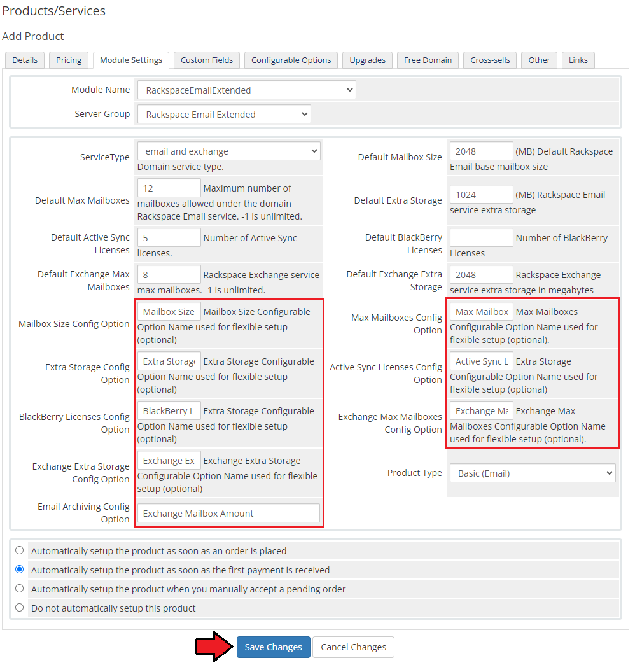Select setup as soon as order is placed
The width and height of the screenshot is (635, 672).
coord(19,550)
